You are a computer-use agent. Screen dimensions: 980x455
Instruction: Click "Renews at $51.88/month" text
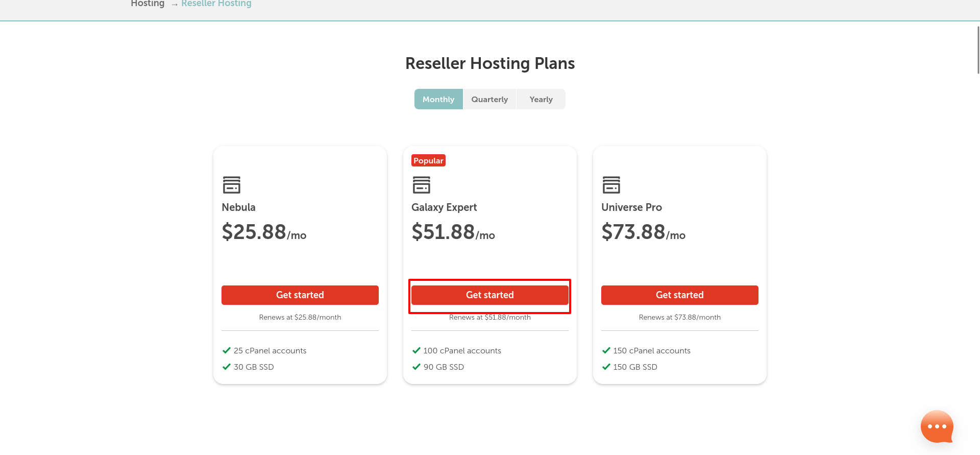[x=490, y=318]
